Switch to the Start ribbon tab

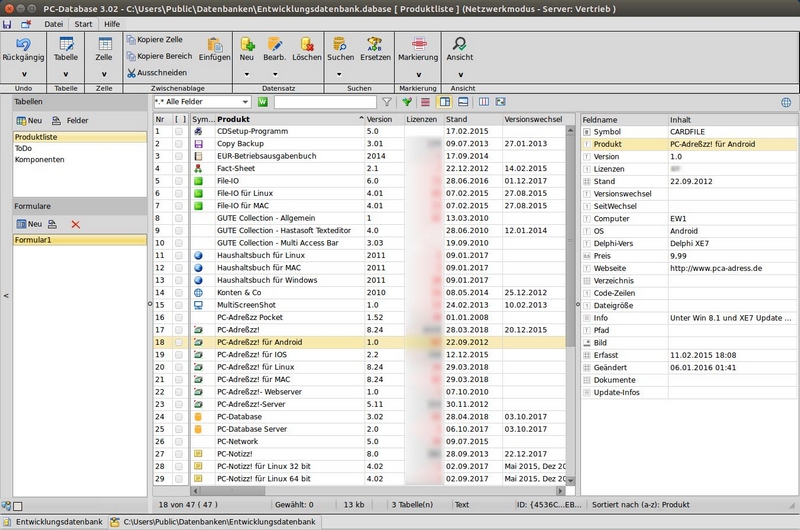point(83,24)
